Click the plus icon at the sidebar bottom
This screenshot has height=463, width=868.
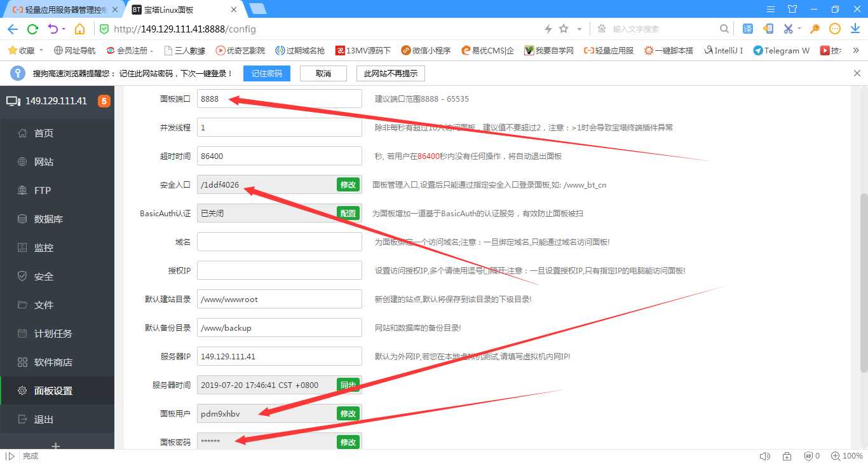tap(56, 446)
